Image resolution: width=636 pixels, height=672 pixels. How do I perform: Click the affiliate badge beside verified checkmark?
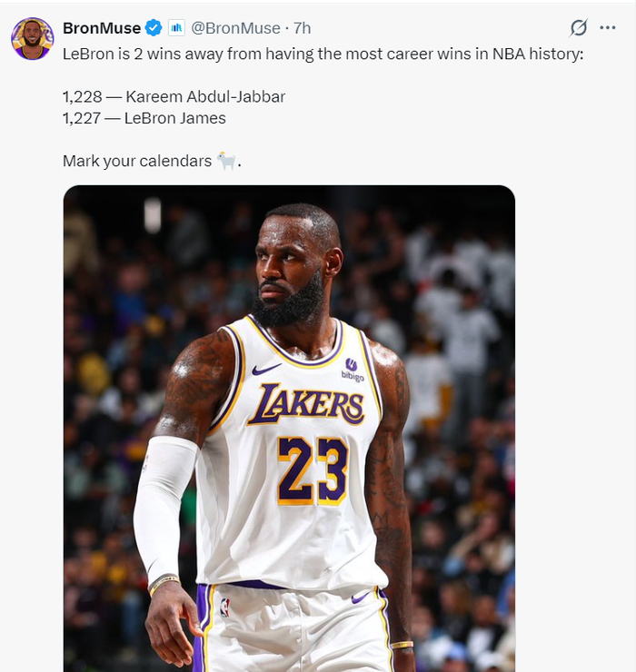176,28
